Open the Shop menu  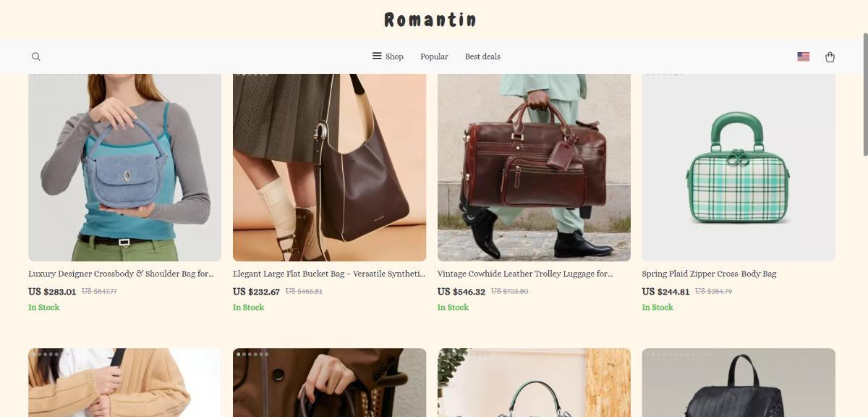394,56
